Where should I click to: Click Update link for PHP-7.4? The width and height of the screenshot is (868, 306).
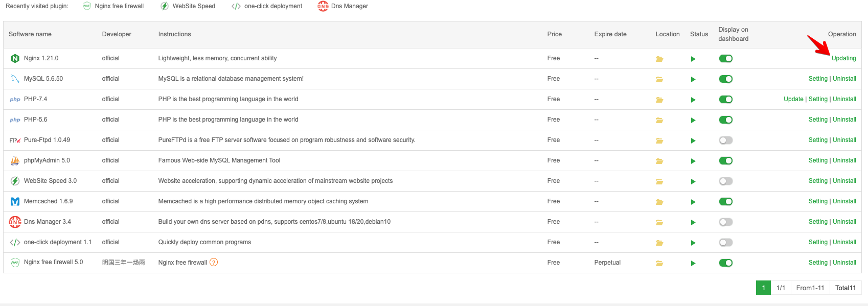(793, 99)
